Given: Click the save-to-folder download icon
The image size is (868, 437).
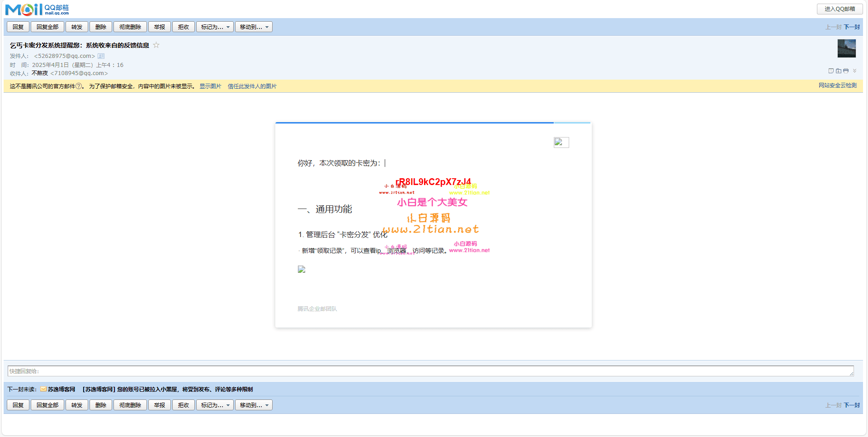Looking at the screenshot, I should pos(839,71).
